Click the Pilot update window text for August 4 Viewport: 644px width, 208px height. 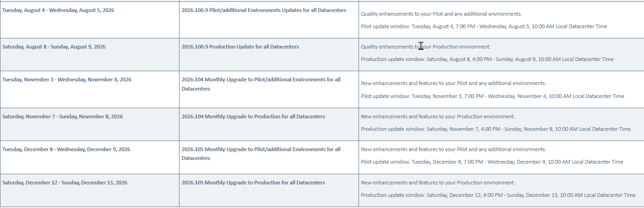pos(484,27)
